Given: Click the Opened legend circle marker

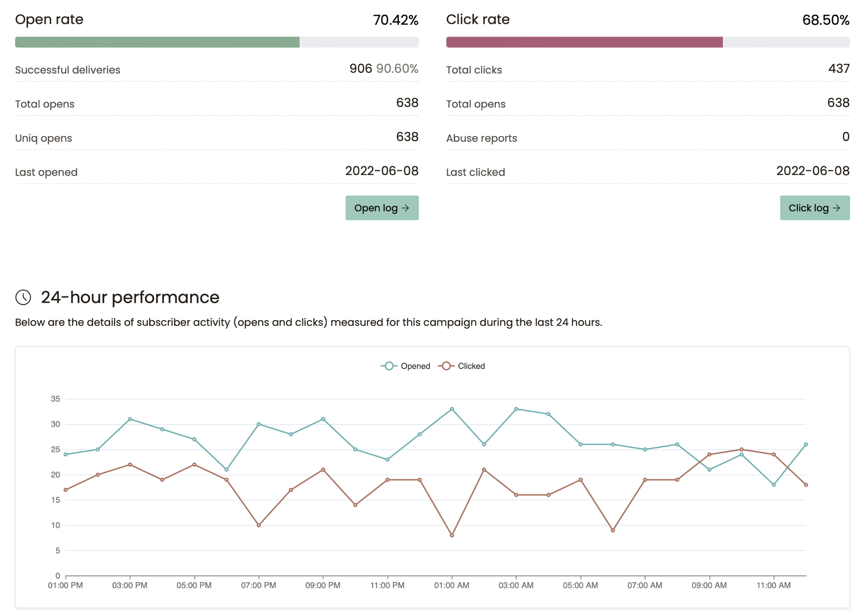Looking at the screenshot, I should (x=389, y=366).
